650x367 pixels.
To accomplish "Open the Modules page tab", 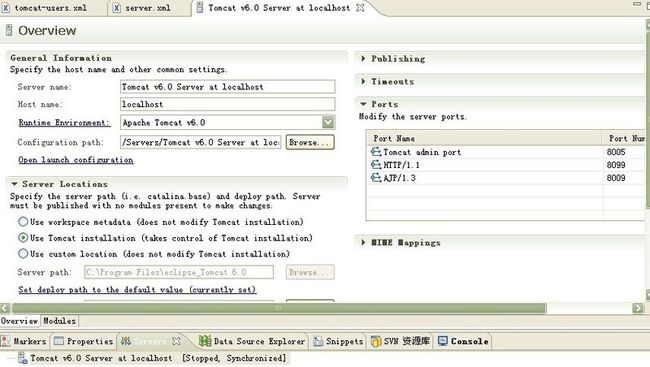I will pyautogui.click(x=59, y=321).
